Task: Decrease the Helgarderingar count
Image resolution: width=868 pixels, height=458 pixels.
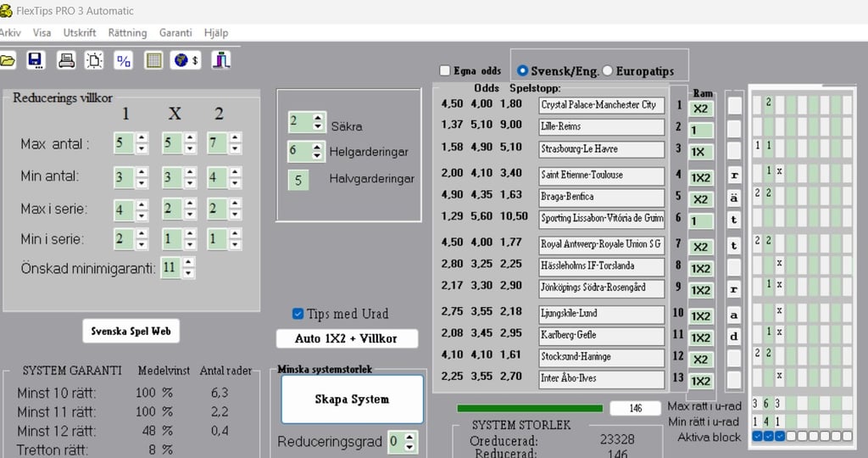Action: pos(318,156)
